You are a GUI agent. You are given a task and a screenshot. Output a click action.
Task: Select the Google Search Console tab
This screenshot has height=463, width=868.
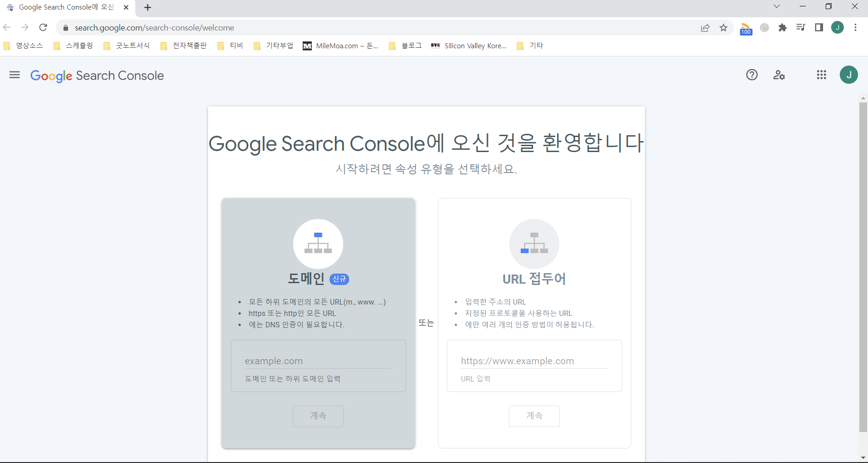pyautogui.click(x=66, y=7)
